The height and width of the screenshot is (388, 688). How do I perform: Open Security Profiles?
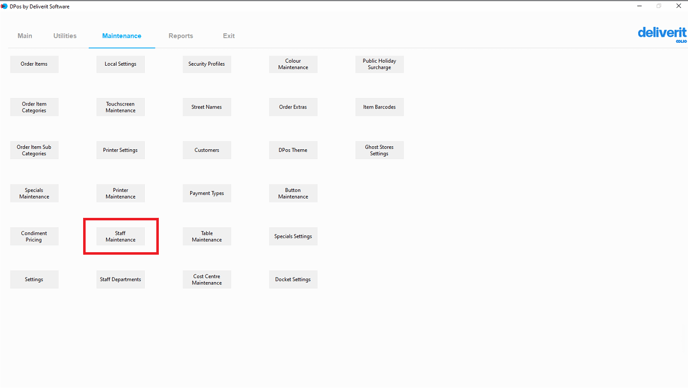coord(207,64)
